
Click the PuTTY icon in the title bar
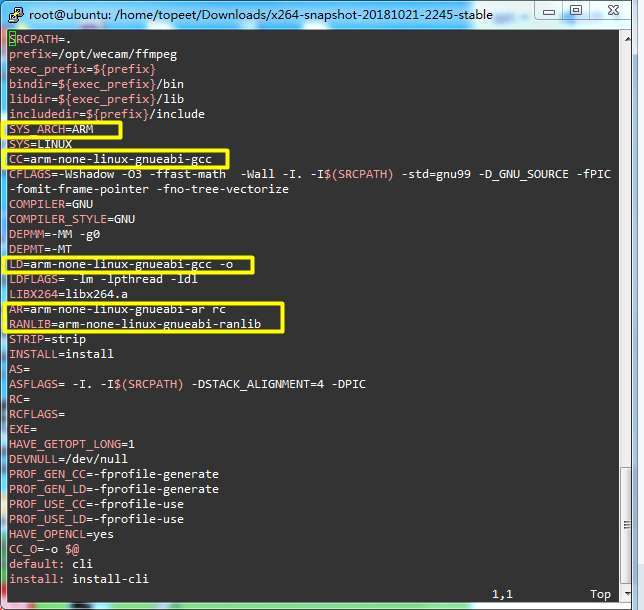[x=16, y=15]
